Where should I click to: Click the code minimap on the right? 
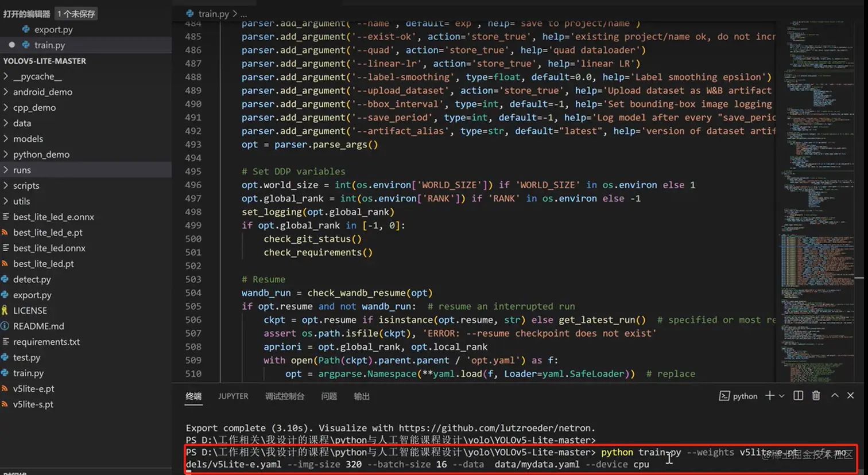(818, 201)
